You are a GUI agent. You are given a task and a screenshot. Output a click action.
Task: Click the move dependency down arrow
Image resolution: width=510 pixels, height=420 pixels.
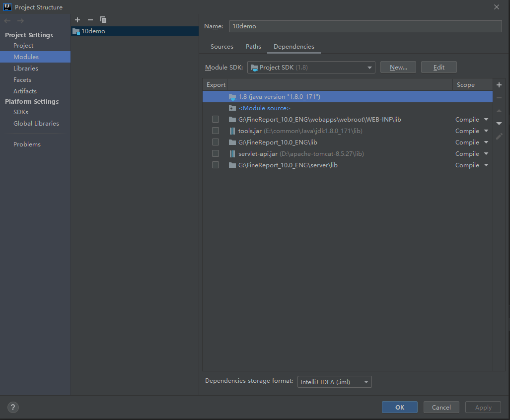point(499,124)
